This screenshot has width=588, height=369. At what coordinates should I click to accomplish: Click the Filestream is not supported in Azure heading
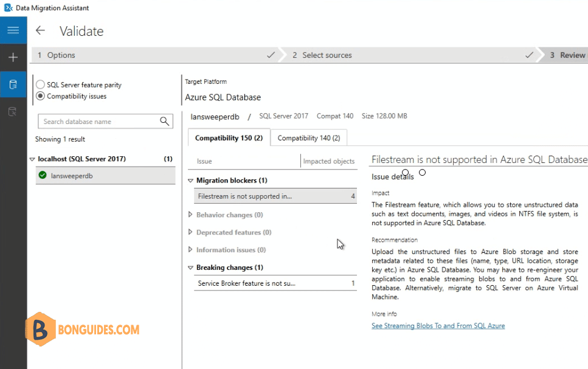pos(479,159)
